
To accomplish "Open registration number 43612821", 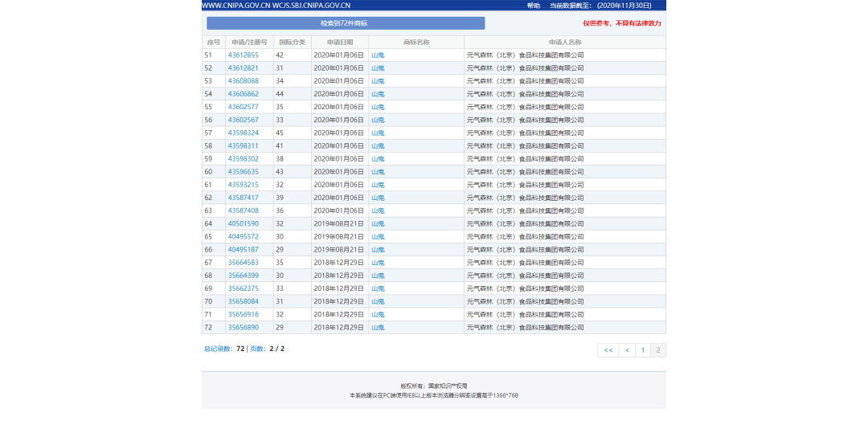I will 243,68.
